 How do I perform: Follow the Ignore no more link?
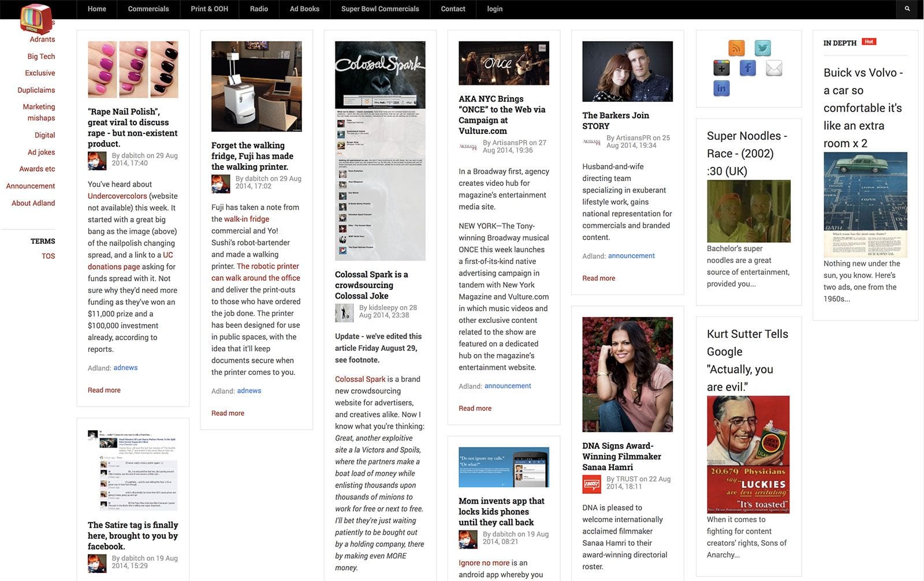[x=484, y=563]
